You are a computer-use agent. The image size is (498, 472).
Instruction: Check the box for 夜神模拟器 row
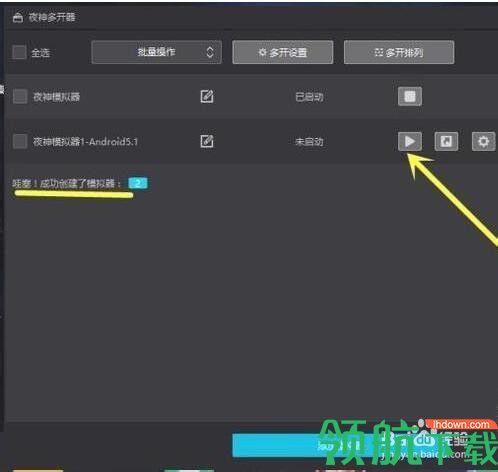tap(20, 97)
